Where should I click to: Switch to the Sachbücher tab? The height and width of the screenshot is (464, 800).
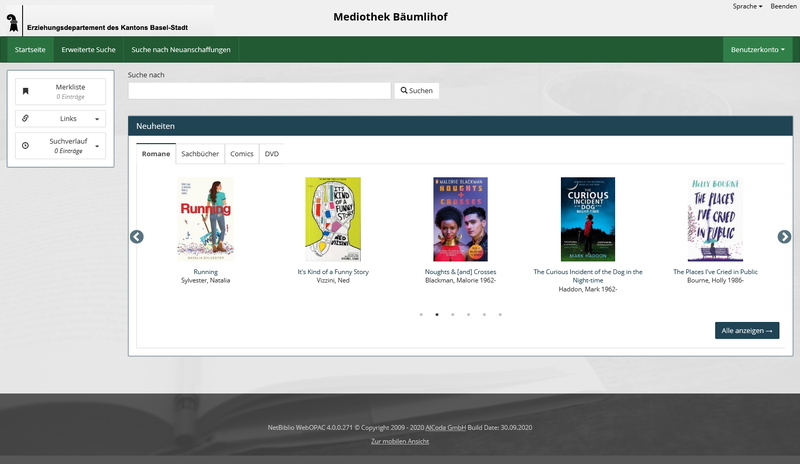coord(200,154)
